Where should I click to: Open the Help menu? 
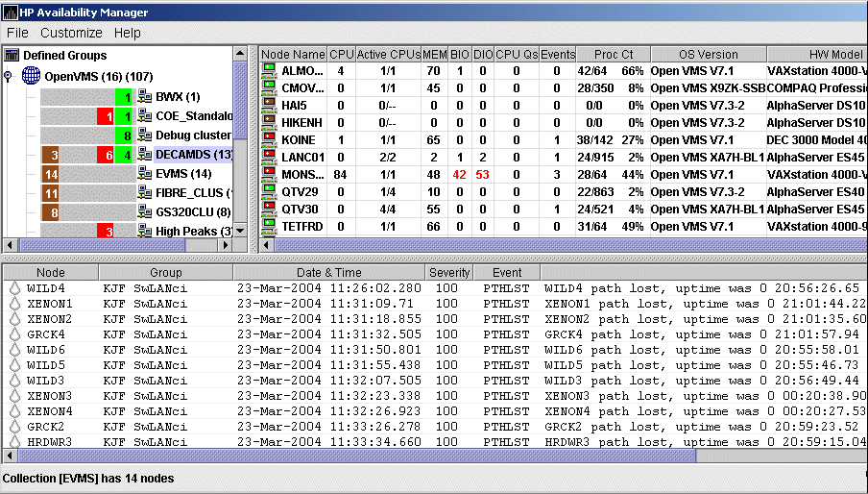(x=128, y=33)
